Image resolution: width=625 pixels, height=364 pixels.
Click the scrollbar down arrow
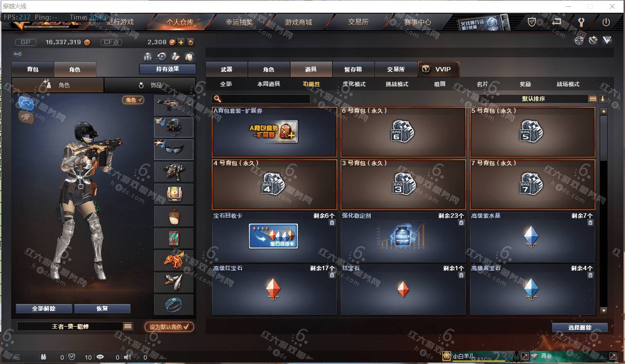click(x=604, y=310)
